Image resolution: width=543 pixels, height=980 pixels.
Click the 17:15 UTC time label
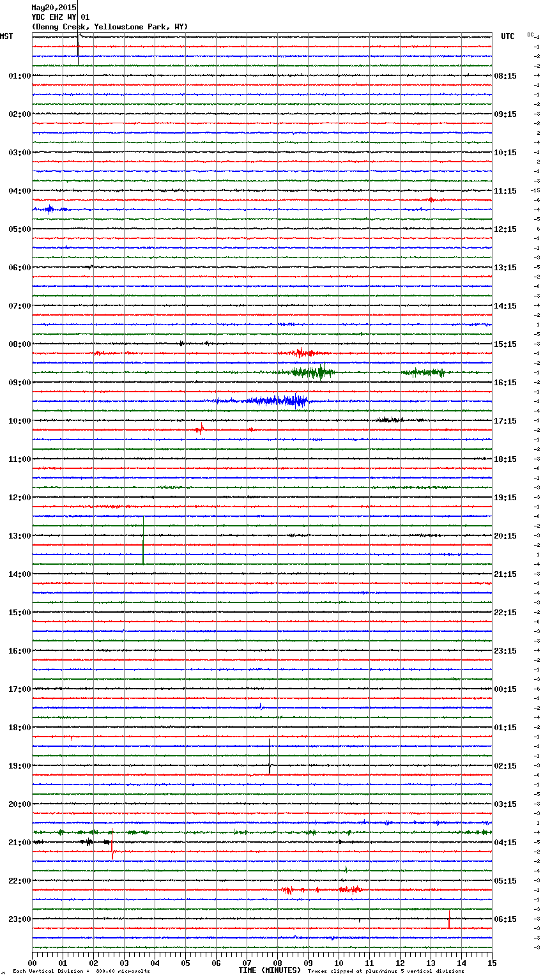tap(505, 421)
